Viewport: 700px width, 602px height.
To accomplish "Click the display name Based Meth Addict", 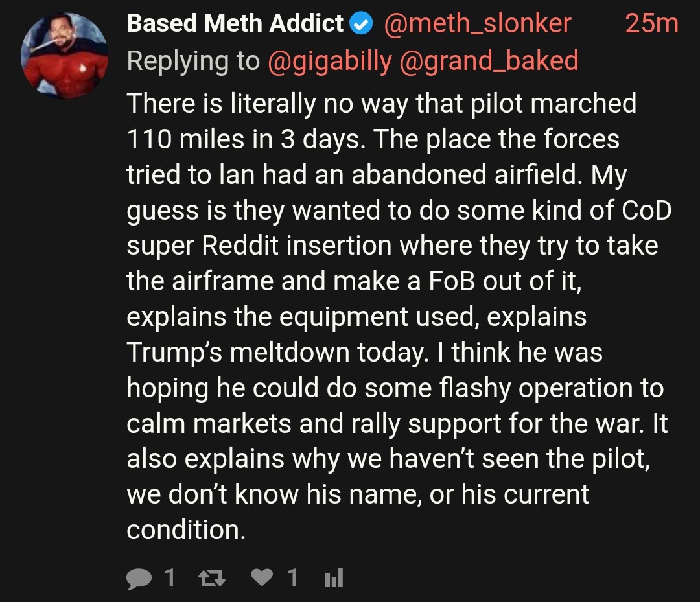I will click(x=235, y=24).
